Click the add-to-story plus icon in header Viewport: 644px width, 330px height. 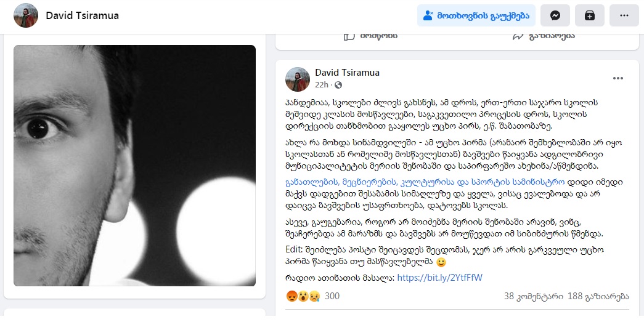(589, 15)
